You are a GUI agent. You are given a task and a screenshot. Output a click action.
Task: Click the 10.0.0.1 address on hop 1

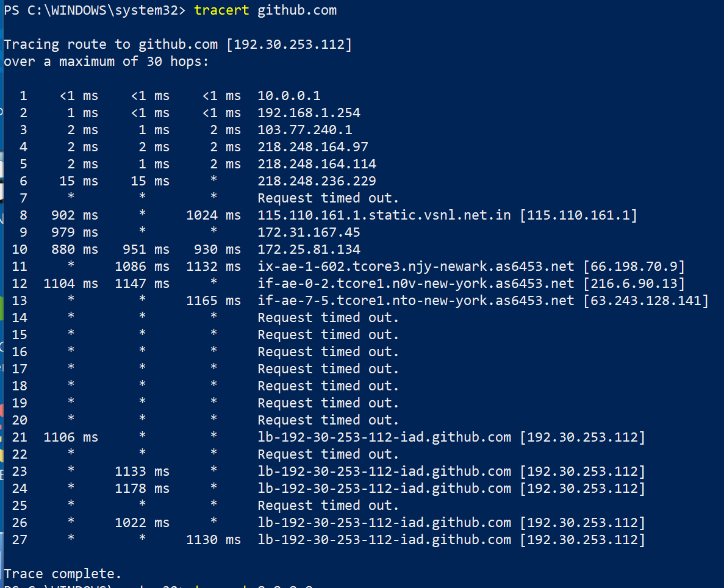(x=289, y=96)
